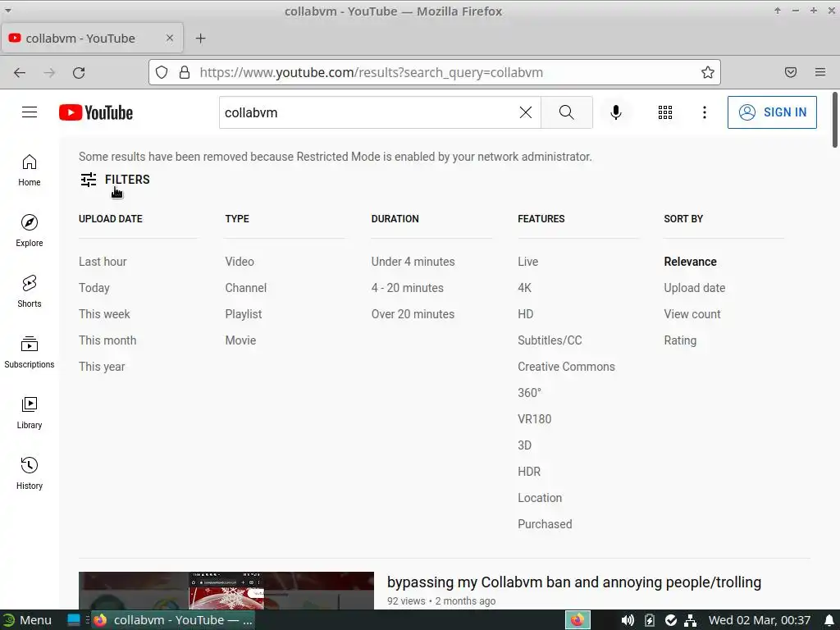840x630 pixels.
Task: Enable the Purchased feature filter
Action: 545,524
